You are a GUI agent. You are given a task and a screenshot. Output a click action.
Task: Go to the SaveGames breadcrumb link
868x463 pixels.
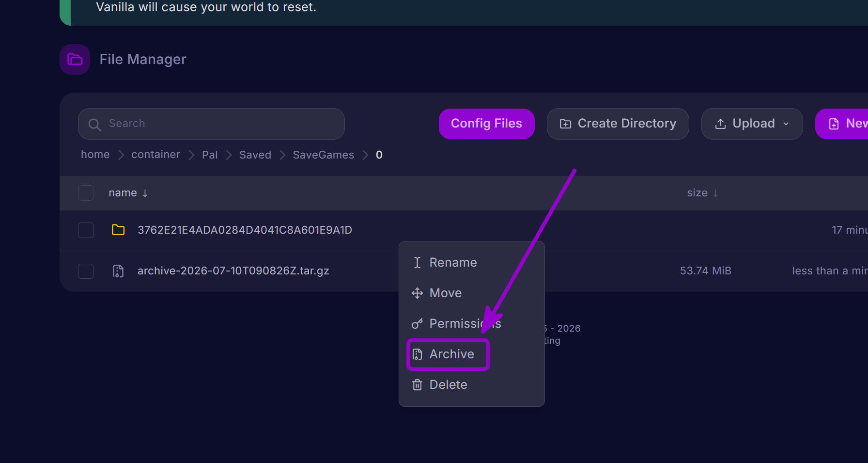coord(323,155)
